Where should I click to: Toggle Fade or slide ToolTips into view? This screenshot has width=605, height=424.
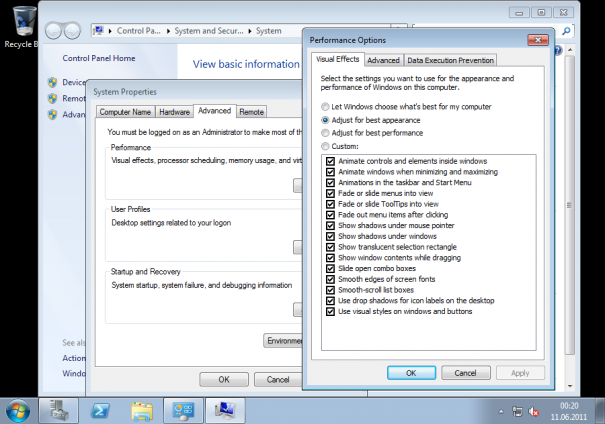click(330, 204)
